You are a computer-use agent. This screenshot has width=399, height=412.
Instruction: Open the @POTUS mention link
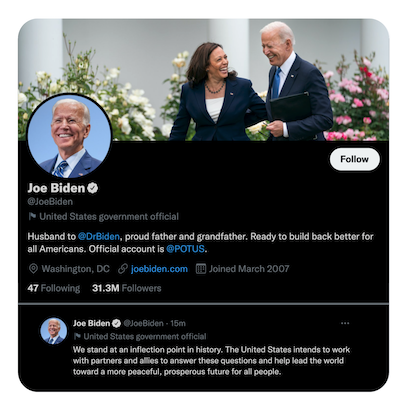(185, 249)
